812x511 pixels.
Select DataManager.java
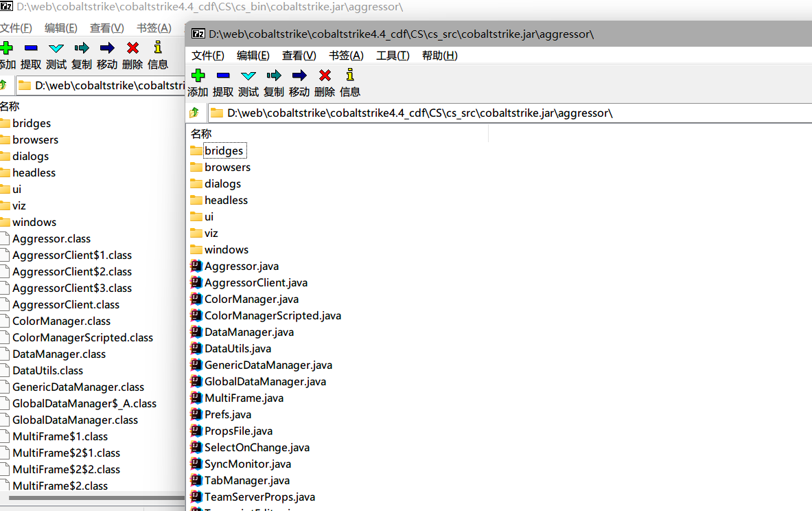pyautogui.click(x=242, y=332)
